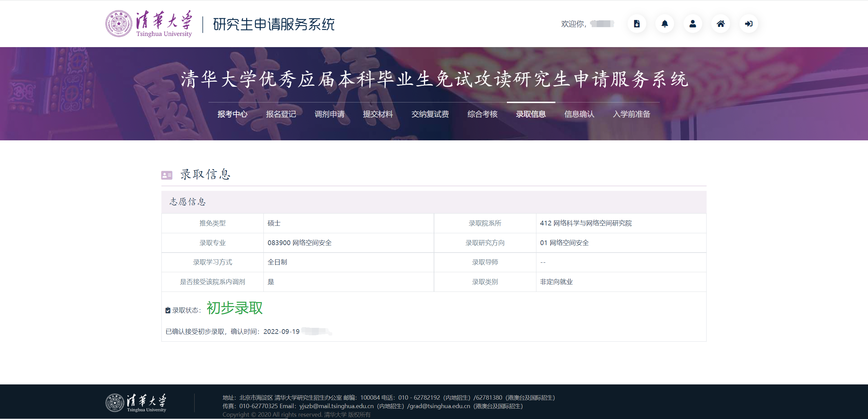Viewport: 868px width, 419px height.
Task: Open the 报考中心 tab
Action: [232, 114]
